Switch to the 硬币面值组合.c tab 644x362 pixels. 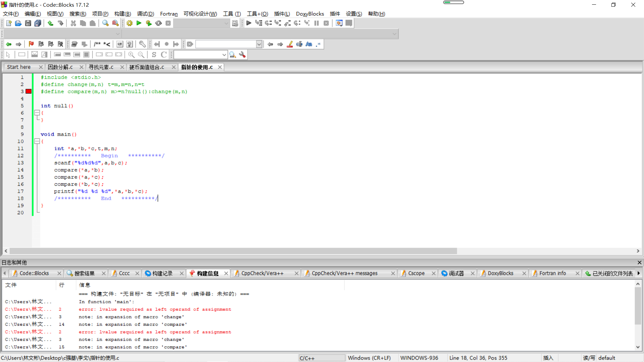click(147, 67)
